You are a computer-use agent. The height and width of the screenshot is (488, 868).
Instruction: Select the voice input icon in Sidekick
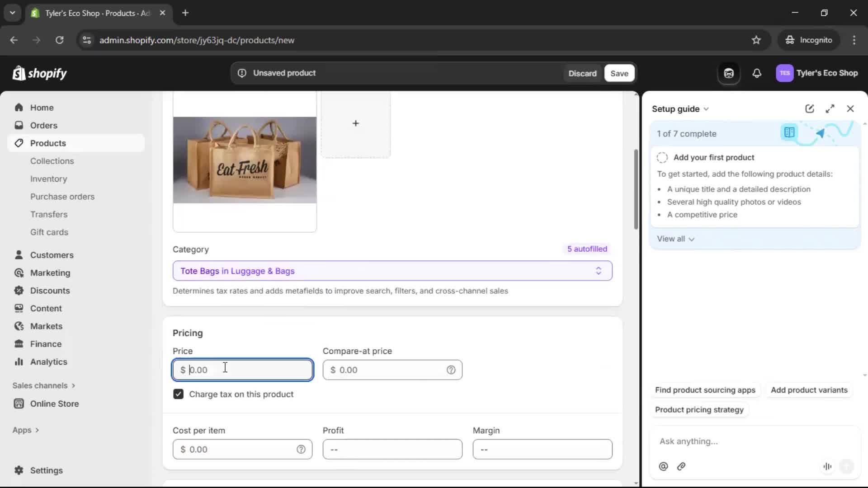827,466
